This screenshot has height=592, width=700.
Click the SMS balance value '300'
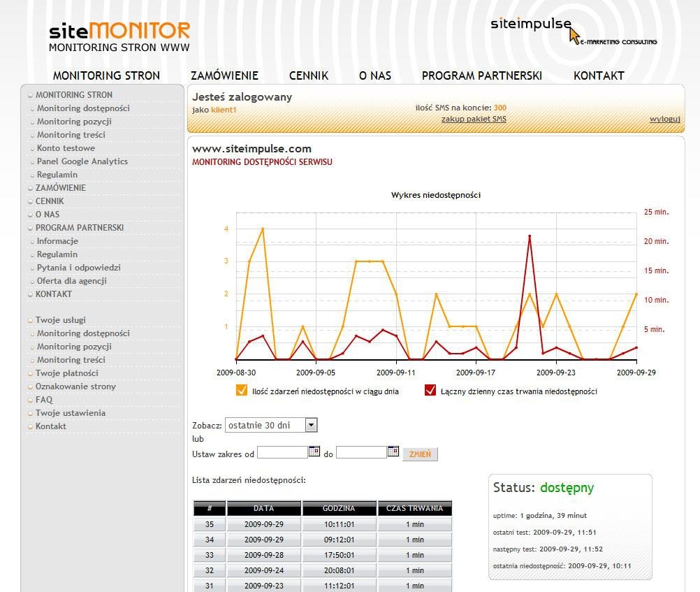click(x=500, y=108)
